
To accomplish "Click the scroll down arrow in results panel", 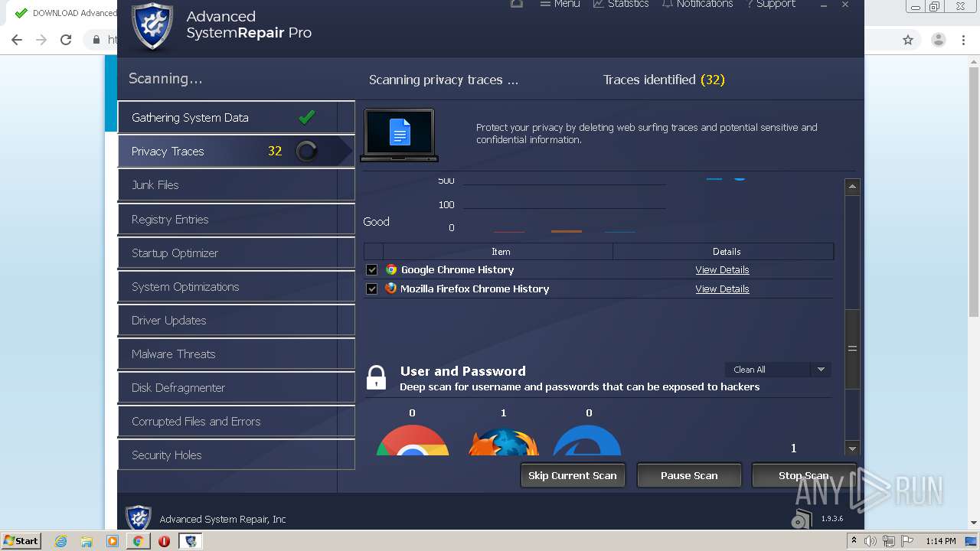I will click(852, 448).
